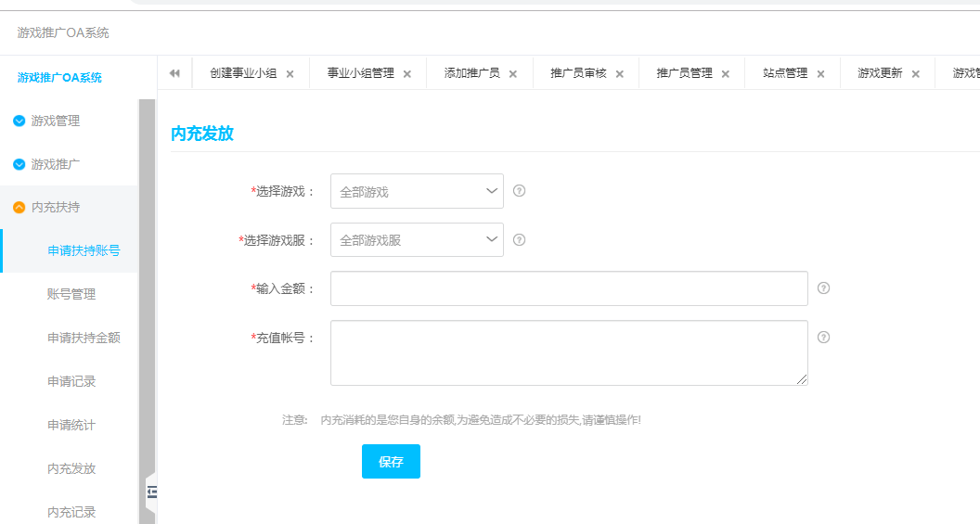Click help icon next to 充值帐号 textarea
Viewport: 980px width, 524px height.
pyautogui.click(x=823, y=337)
